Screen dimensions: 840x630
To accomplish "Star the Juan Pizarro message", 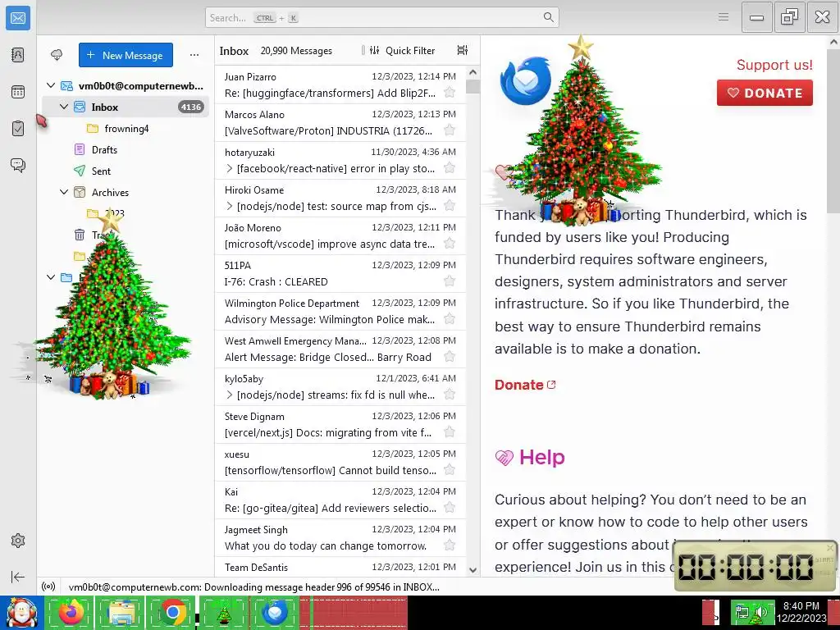I will point(450,93).
